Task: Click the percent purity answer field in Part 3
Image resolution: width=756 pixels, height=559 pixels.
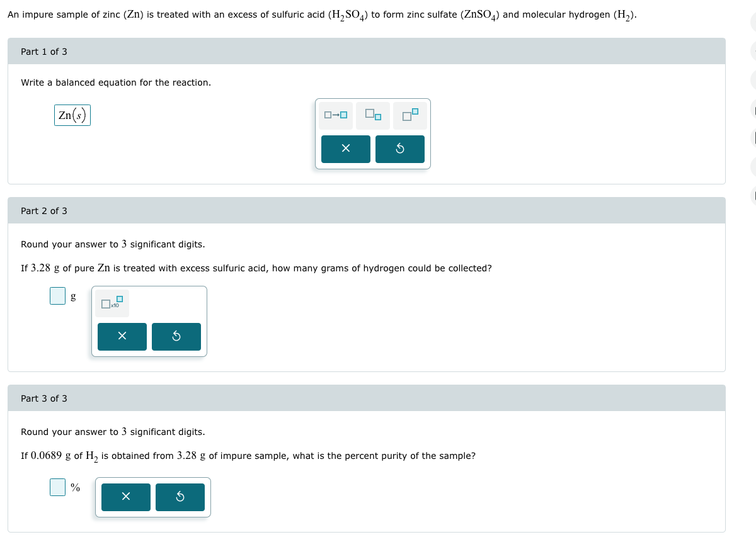Action: [x=57, y=486]
